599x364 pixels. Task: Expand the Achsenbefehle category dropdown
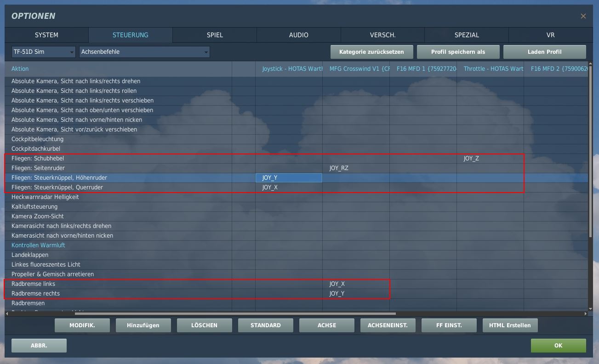[x=144, y=52]
